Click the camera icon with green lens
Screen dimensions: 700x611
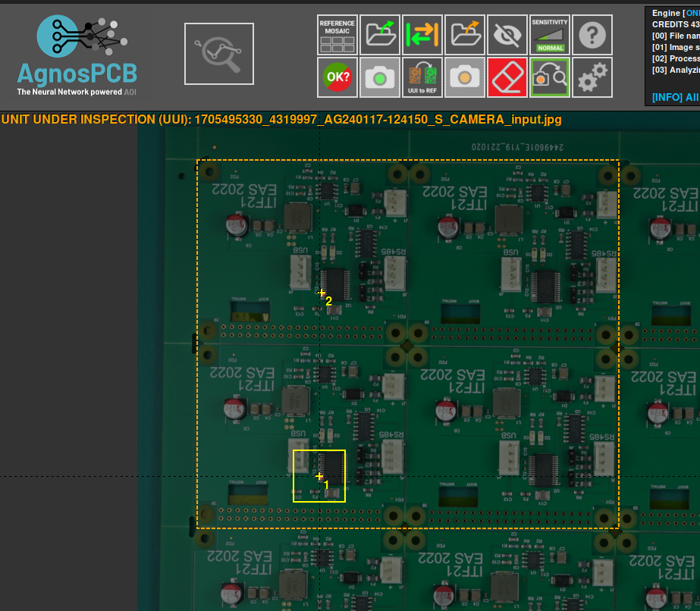pos(380,77)
